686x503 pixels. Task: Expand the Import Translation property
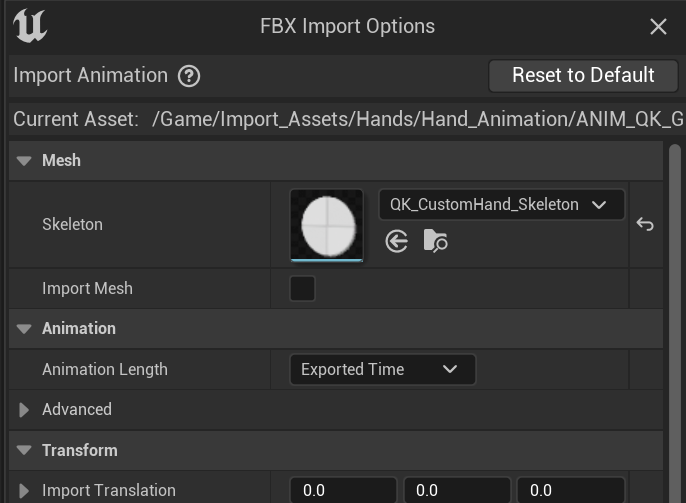25,491
